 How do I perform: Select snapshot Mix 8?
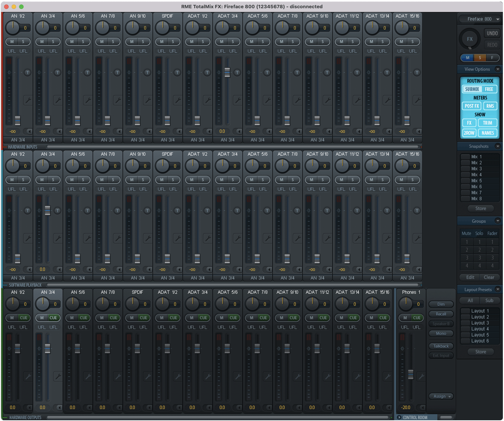(480, 199)
